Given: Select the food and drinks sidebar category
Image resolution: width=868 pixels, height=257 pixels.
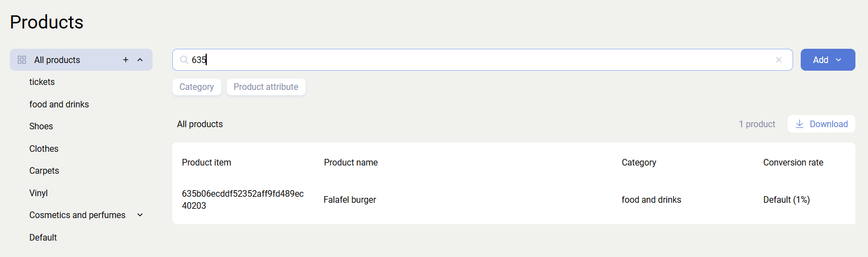Looking at the screenshot, I should tap(59, 104).
